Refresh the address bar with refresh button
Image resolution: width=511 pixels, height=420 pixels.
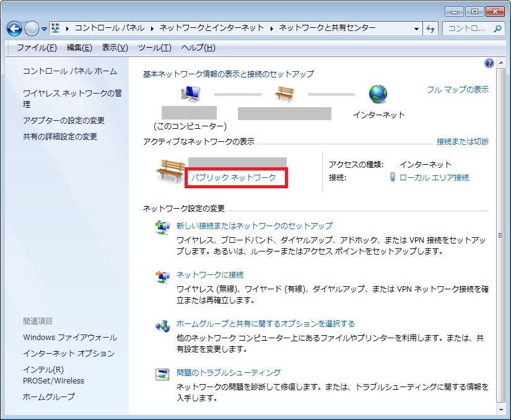(x=431, y=28)
